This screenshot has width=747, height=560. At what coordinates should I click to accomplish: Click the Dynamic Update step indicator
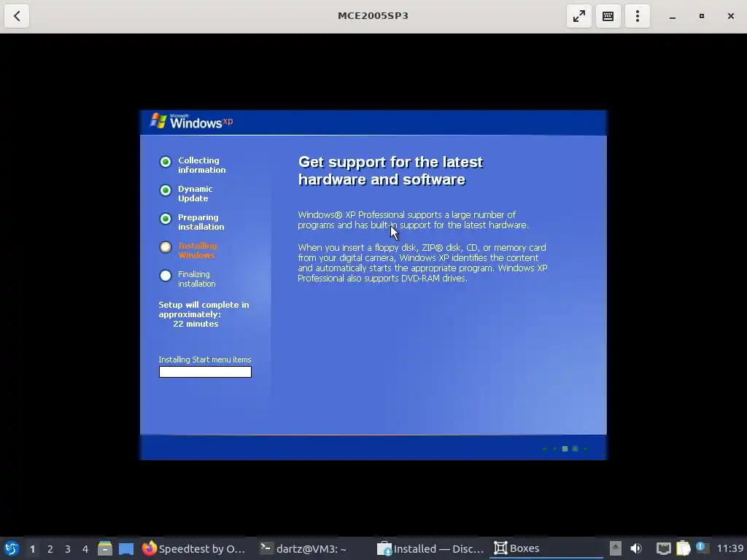[166, 190]
